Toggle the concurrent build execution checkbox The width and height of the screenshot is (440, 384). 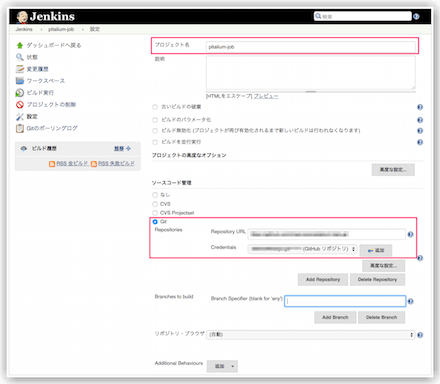pyautogui.click(x=155, y=142)
